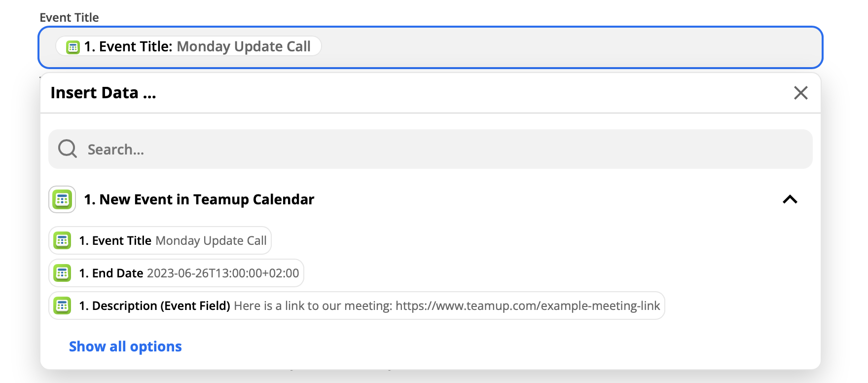Click the '1. New Event in Teamup Calendar' heading
868x383 pixels.
199,199
